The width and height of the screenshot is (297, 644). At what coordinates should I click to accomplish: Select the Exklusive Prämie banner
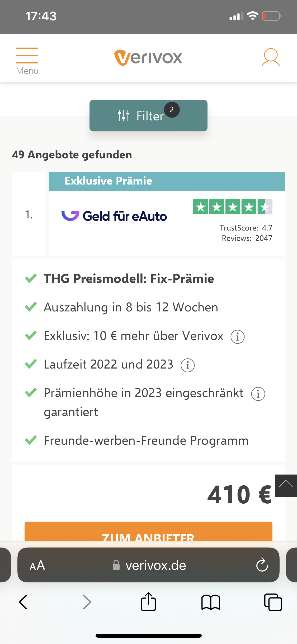(x=167, y=181)
